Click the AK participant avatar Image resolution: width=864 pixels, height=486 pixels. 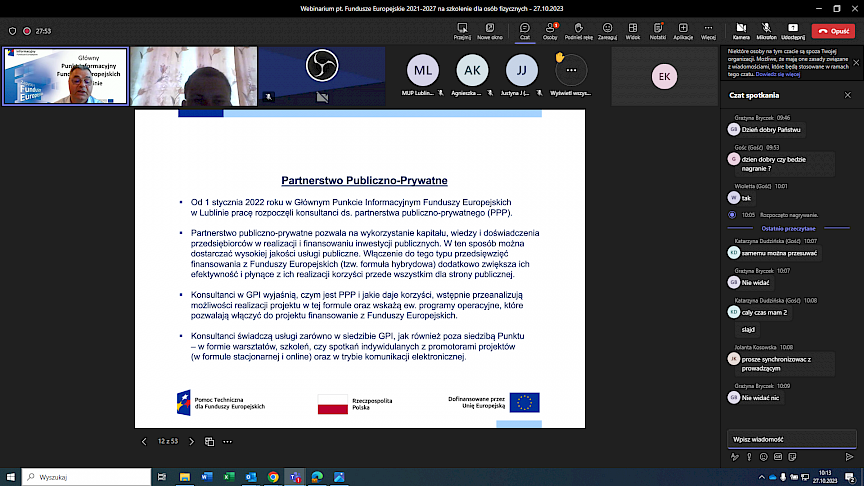coord(472,71)
